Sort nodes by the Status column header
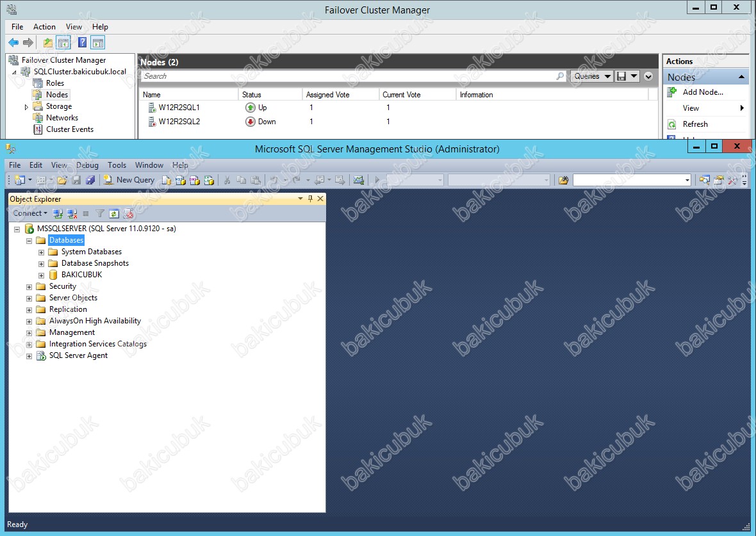This screenshot has height=536, width=756. (x=270, y=95)
